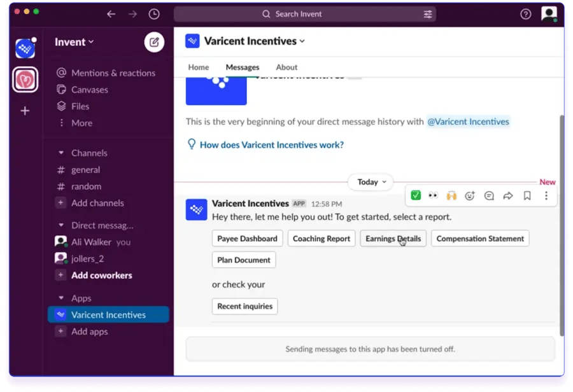The width and height of the screenshot is (573, 392).
Task: Switch to the pink heart workspace icon
Action: coord(25,80)
